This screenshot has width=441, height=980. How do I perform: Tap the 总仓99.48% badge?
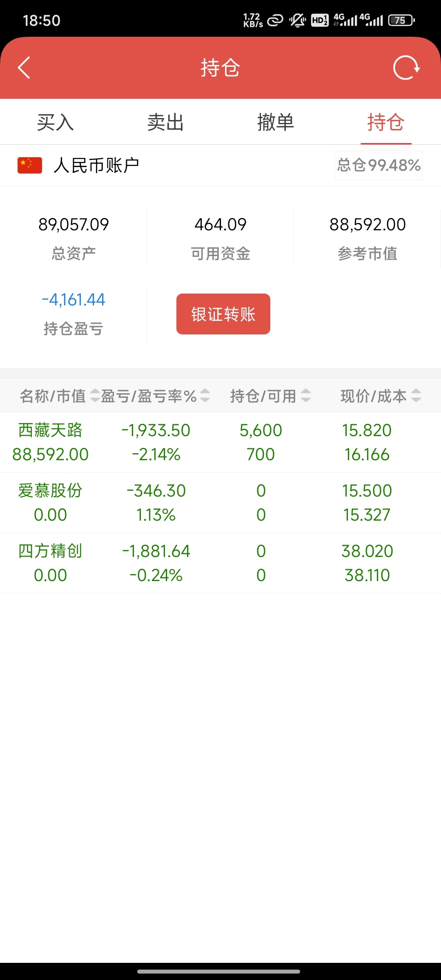click(x=379, y=165)
